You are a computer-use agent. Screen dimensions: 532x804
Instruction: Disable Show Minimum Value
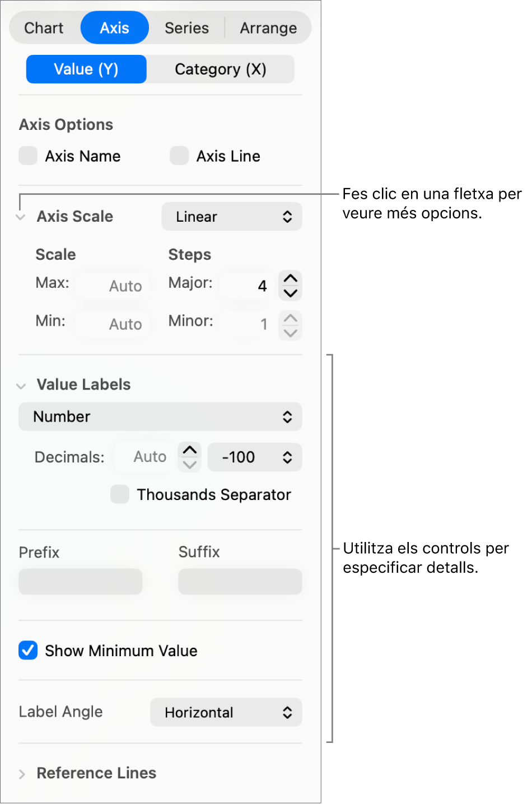[x=28, y=651]
